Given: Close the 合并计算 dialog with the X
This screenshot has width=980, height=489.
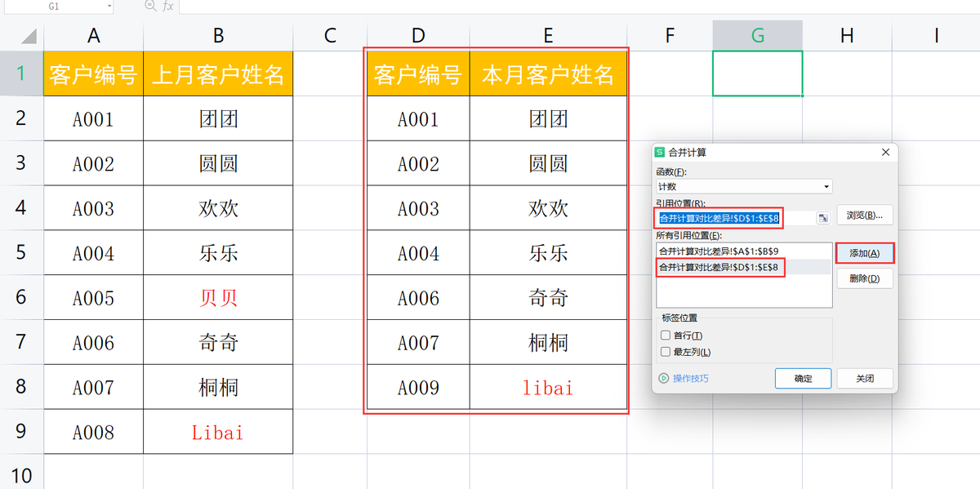Looking at the screenshot, I should tap(886, 153).
